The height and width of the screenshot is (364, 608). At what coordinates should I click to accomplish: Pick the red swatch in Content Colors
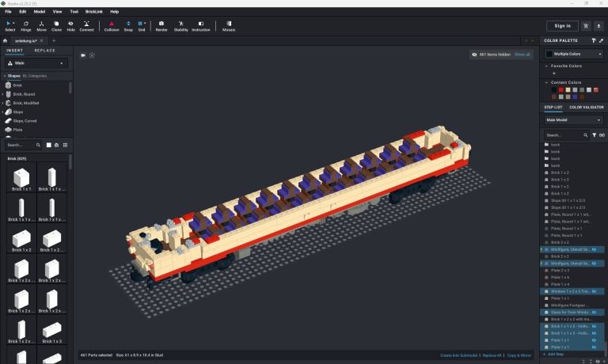coord(560,89)
